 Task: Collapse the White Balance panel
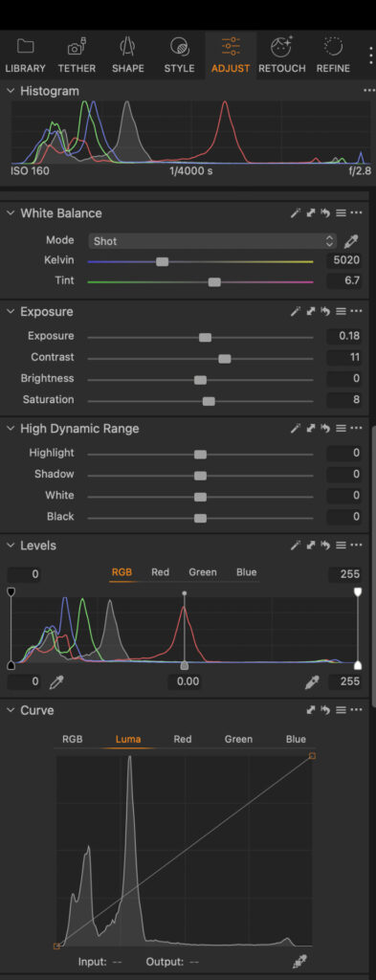pyautogui.click(x=10, y=213)
